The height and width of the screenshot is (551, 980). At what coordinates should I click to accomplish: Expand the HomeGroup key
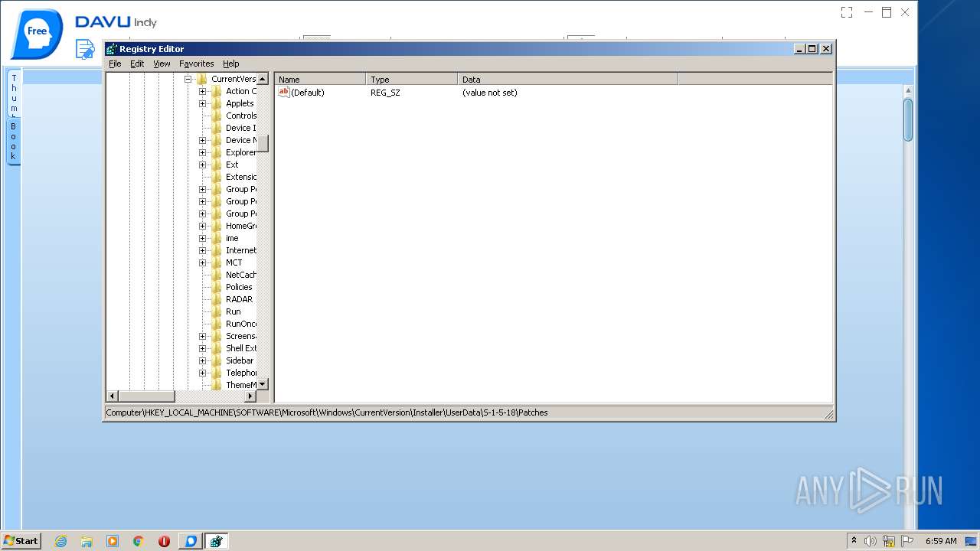click(x=202, y=226)
